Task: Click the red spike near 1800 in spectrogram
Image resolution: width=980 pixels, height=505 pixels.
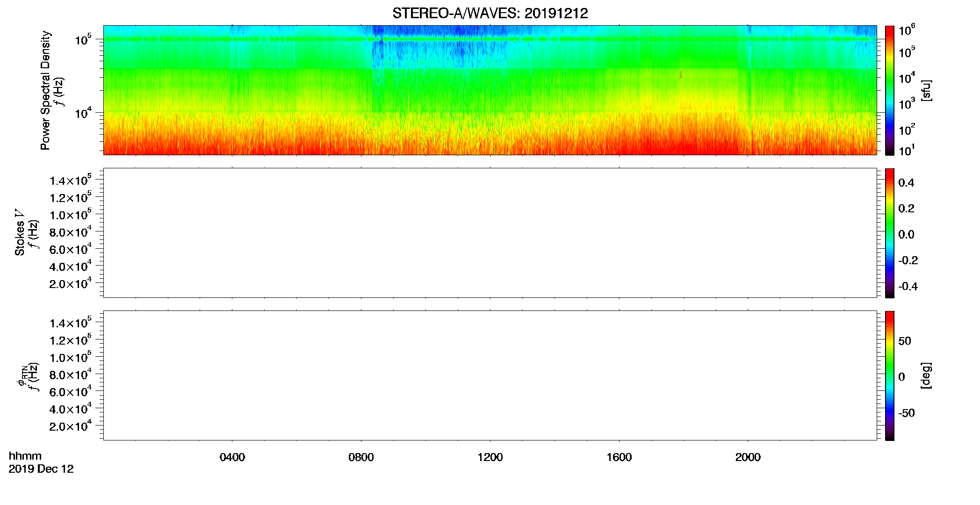Action: (x=681, y=74)
